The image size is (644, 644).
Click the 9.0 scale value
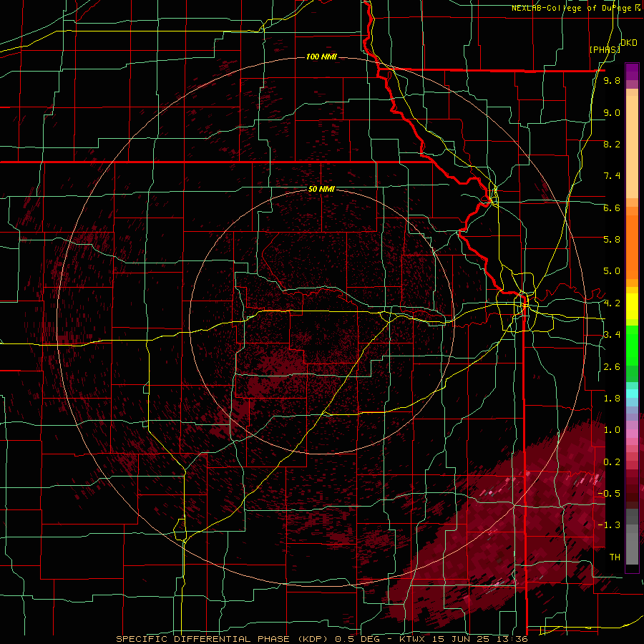tap(612, 112)
